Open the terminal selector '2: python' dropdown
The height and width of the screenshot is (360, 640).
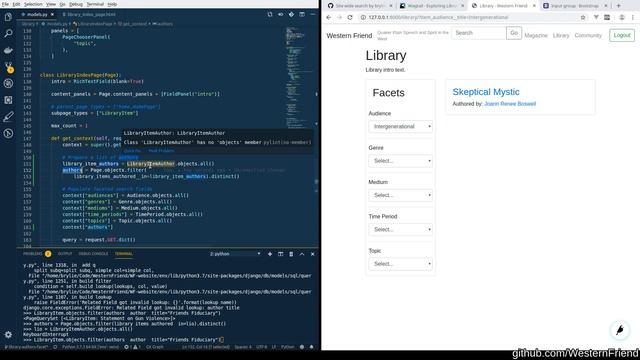pyautogui.click(x=235, y=254)
